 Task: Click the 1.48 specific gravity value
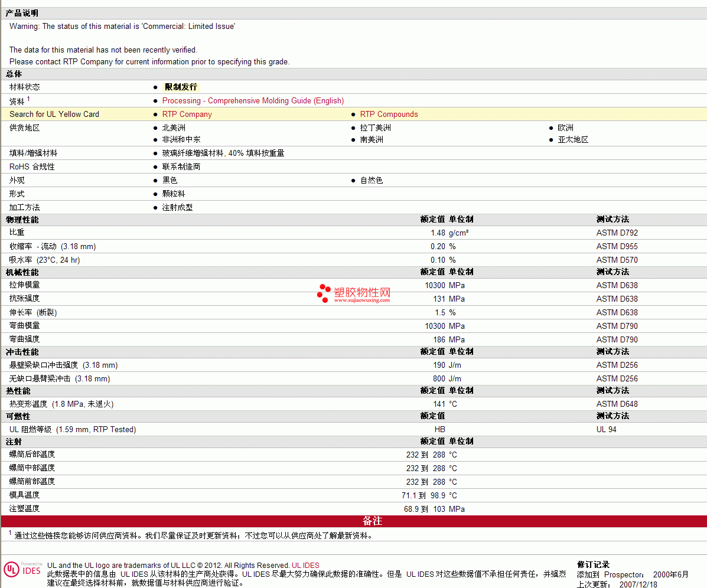(438, 233)
